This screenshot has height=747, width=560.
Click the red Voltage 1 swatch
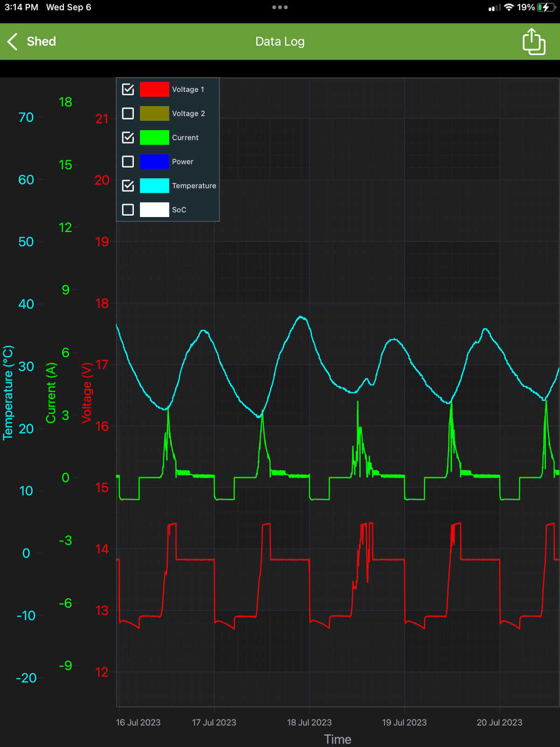point(154,89)
